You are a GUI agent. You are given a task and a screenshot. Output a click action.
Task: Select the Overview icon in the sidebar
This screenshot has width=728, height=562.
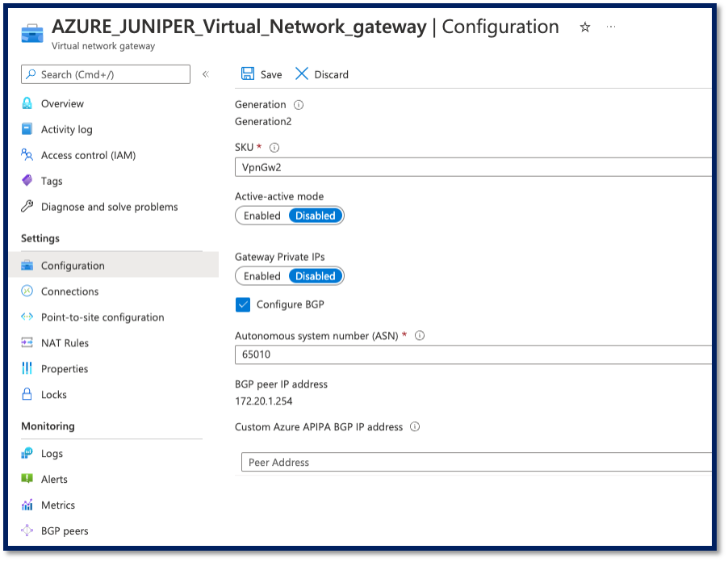27,103
